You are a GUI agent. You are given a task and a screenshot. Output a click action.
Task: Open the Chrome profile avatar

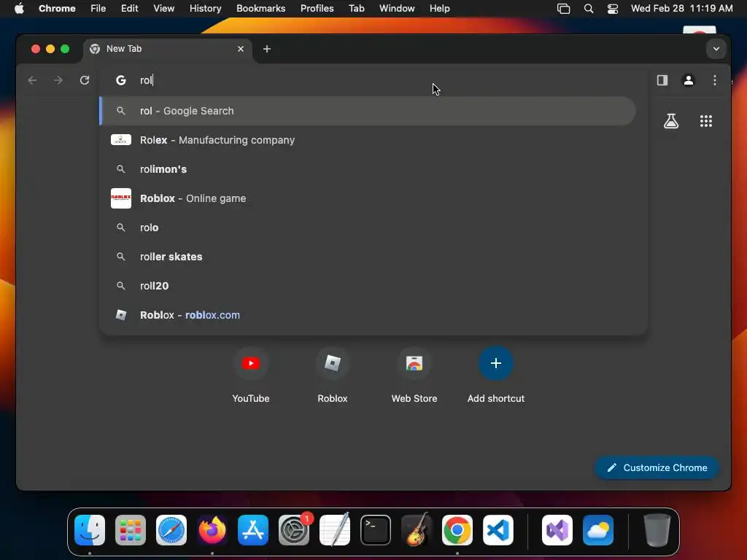(689, 80)
